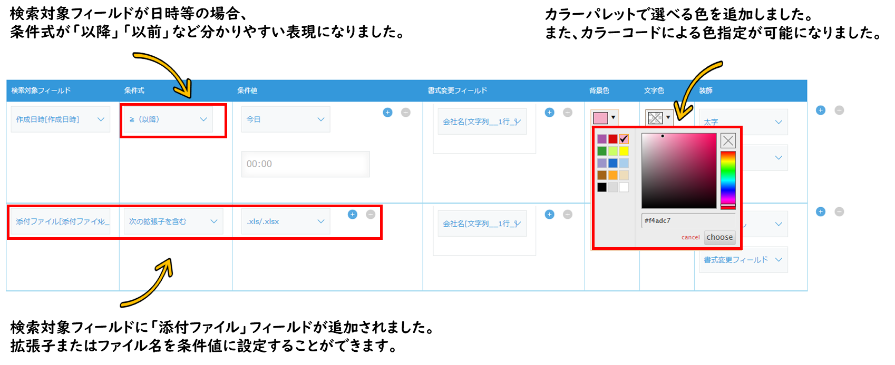
Task: Open the .xls/.xlsx extension dropdown
Action: click(285, 221)
